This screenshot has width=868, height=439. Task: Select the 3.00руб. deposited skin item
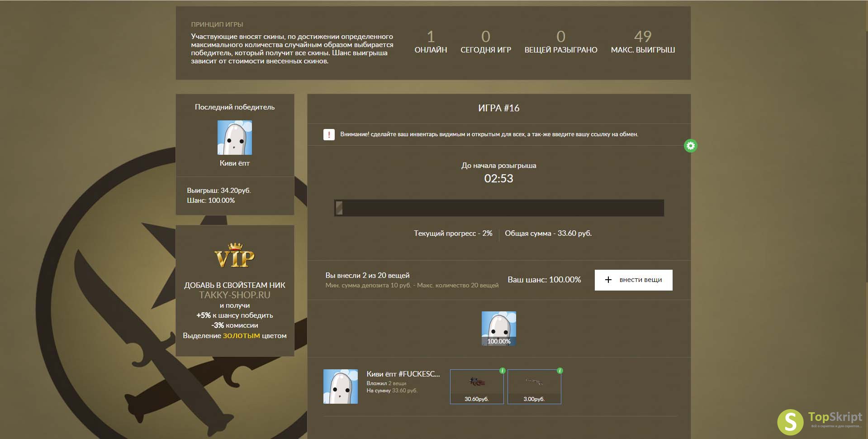[534, 387]
